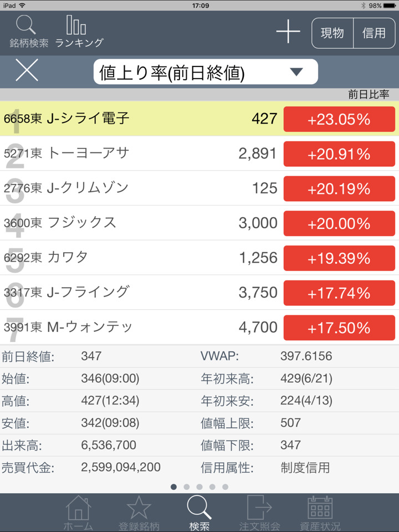The height and width of the screenshot is (532, 399).
Task: Open the ranking (ランキング) bar chart icon
Action: 78,31
